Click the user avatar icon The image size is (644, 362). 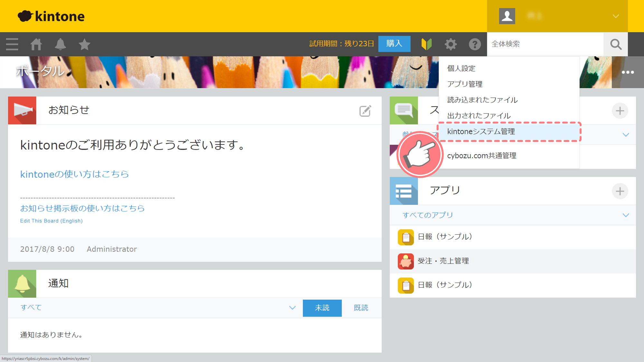[x=507, y=16]
